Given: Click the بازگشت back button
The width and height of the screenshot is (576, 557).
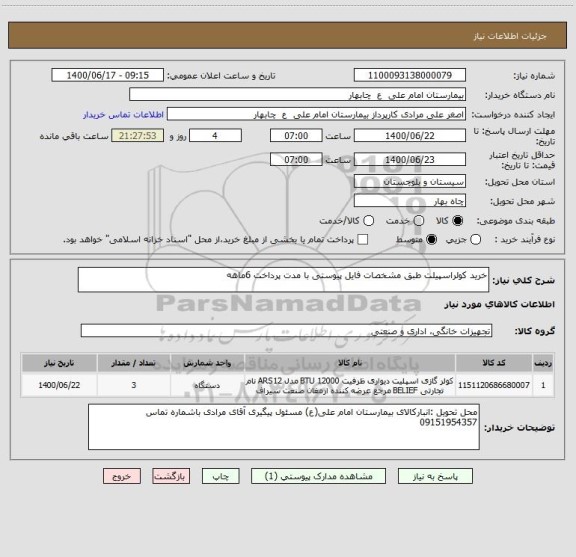Looking at the screenshot, I should (x=171, y=476).
